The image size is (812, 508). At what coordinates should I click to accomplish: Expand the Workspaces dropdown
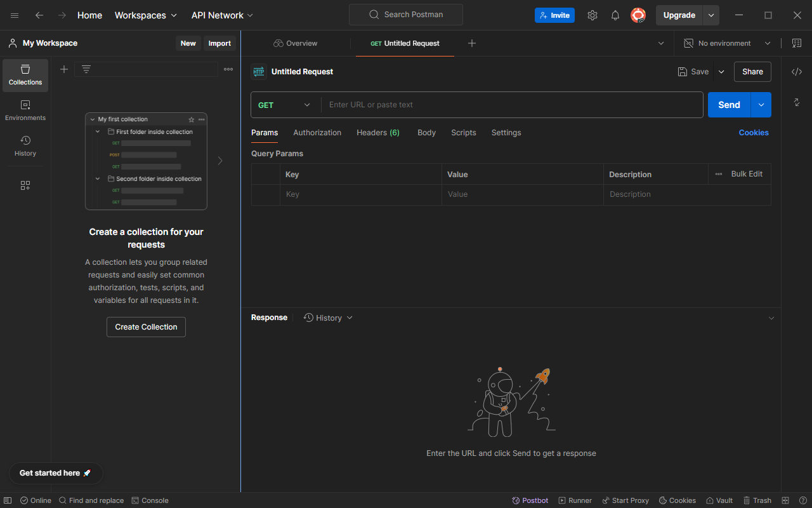point(145,15)
